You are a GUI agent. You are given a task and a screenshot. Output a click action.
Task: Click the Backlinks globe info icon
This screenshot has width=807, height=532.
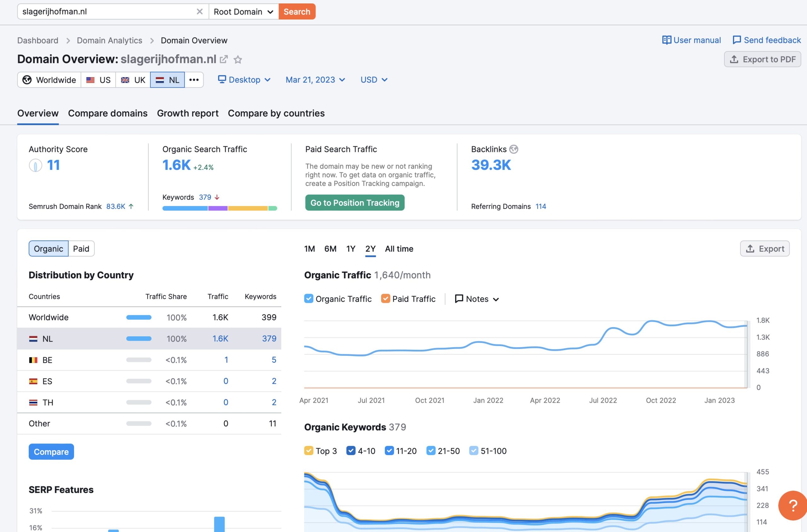point(514,149)
